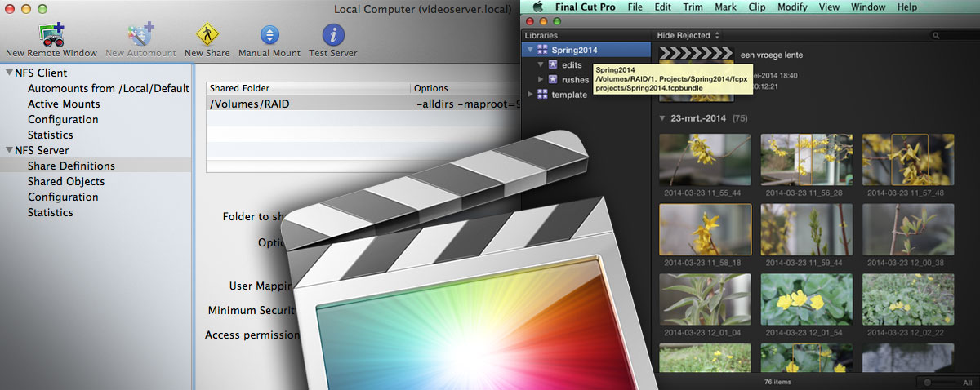Image resolution: width=980 pixels, height=390 pixels.
Task: Select Configuration under NFS Server
Action: (x=63, y=197)
